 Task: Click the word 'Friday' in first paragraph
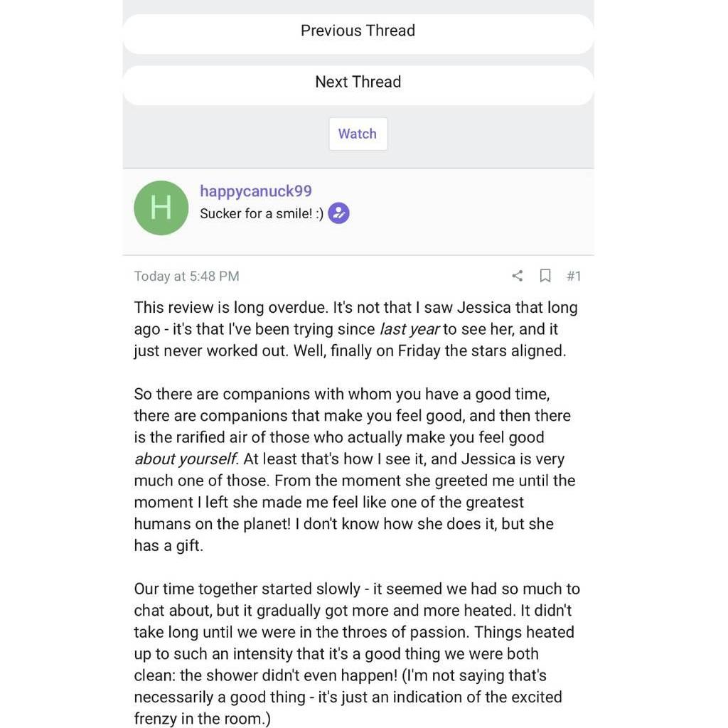419,351
